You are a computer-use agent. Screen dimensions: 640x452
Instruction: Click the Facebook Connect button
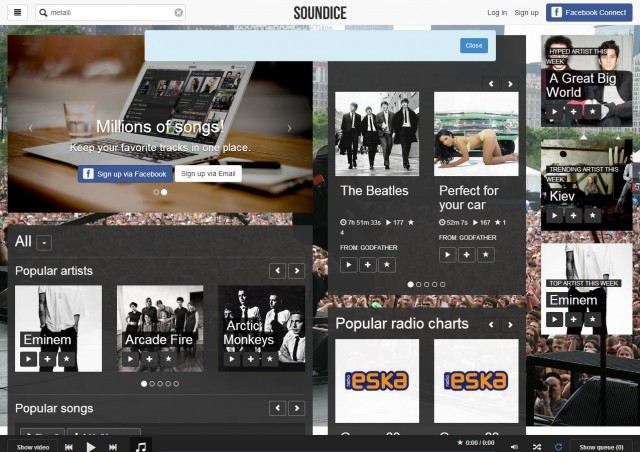point(589,13)
